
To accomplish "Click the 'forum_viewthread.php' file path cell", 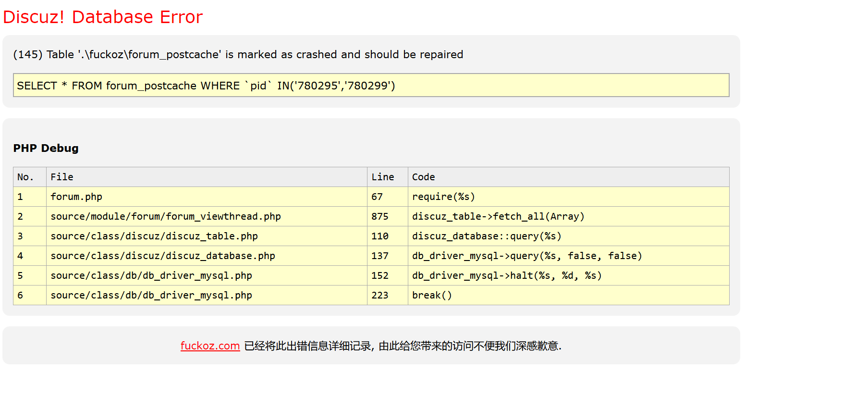I will (x=207, y=216).
